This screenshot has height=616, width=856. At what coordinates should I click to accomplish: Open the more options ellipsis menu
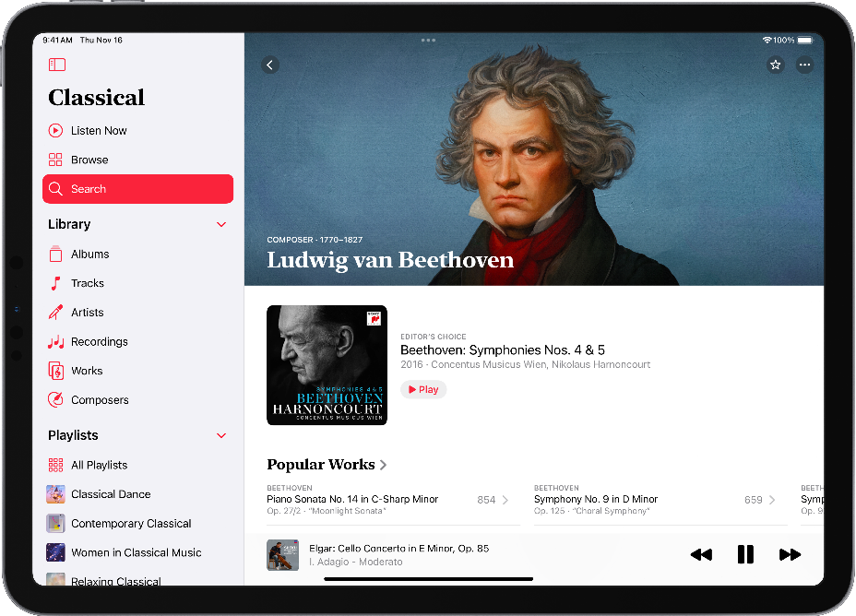(804, 65)
